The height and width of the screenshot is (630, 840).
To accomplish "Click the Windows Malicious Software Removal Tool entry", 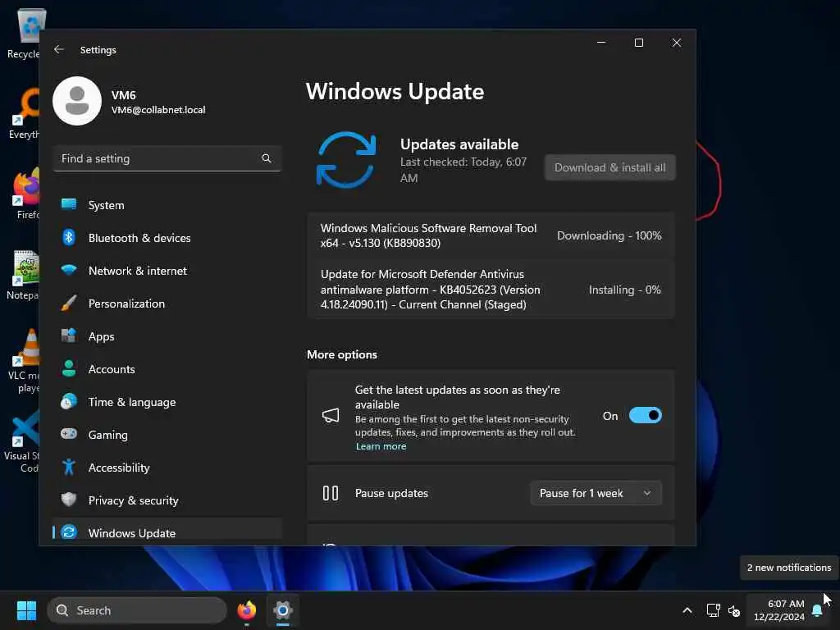I will click(491, 235).
